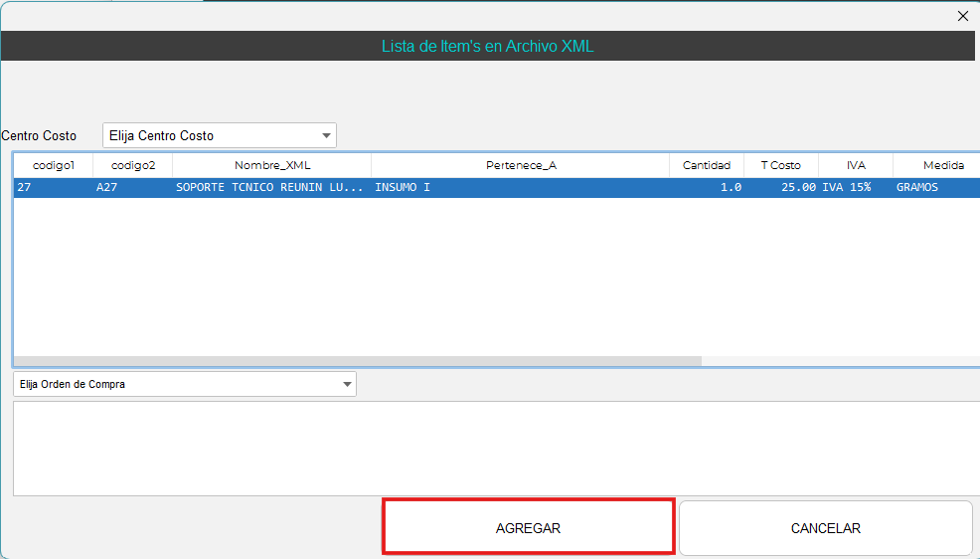Select the Nombre_XML column header
Screen dimensions: 980x559
(272, 165)
